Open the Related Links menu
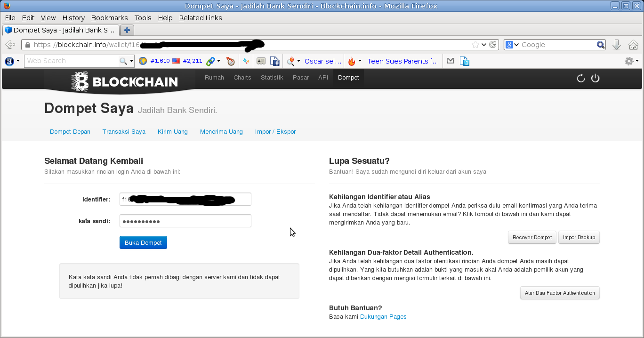 pos(201,18)
